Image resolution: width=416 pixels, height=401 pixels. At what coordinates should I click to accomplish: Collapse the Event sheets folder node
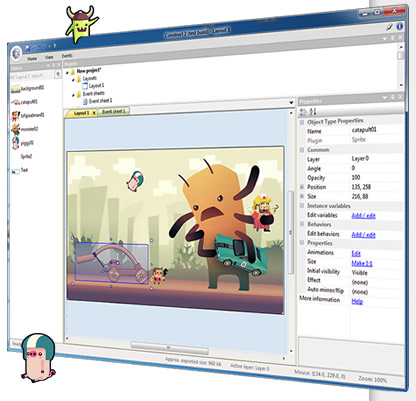[74, 95]
